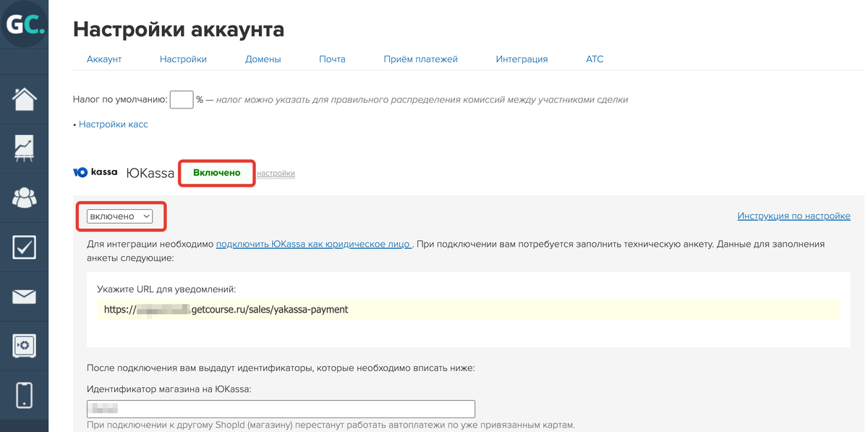Click the ЮKassa logo
868x432 pixels.
point(95,172)
